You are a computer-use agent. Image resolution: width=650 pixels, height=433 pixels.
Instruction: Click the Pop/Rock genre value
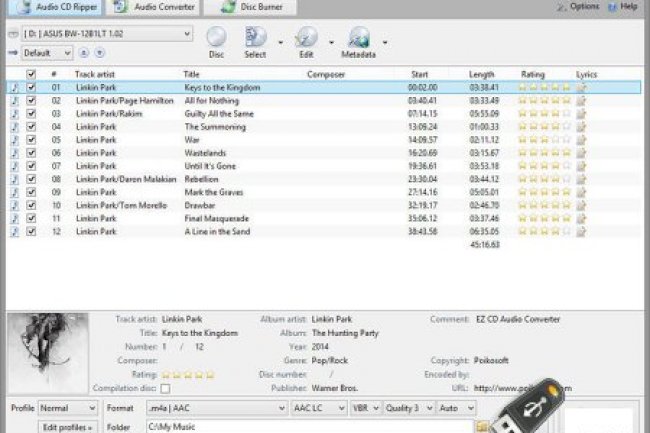(x=330, y=360)
